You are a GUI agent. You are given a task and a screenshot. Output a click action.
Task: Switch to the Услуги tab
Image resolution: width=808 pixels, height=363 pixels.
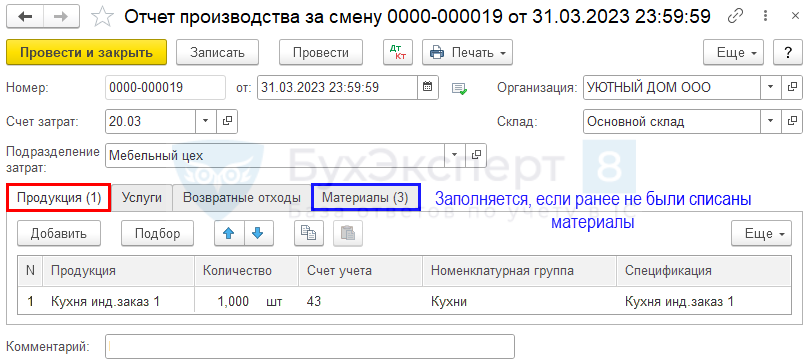(142, 197)
